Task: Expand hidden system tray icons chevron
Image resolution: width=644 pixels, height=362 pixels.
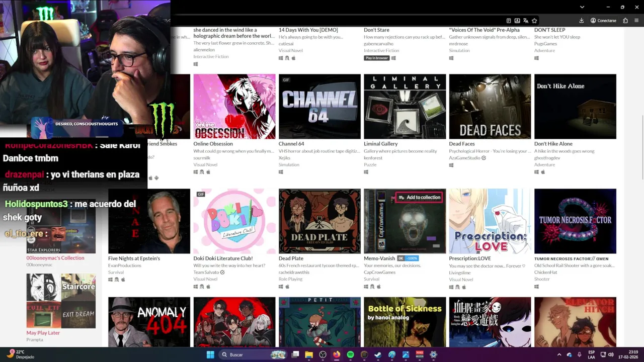Action: point(559,354)
